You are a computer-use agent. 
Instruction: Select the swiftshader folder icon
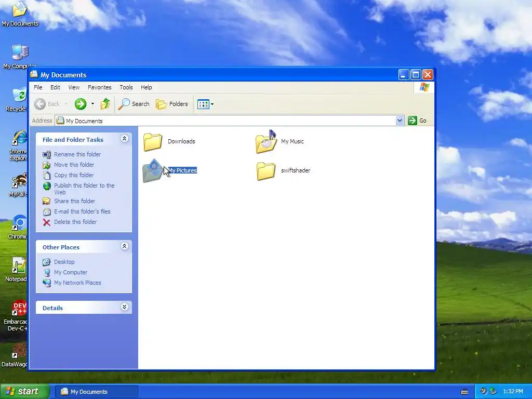[x=266, y=170]
